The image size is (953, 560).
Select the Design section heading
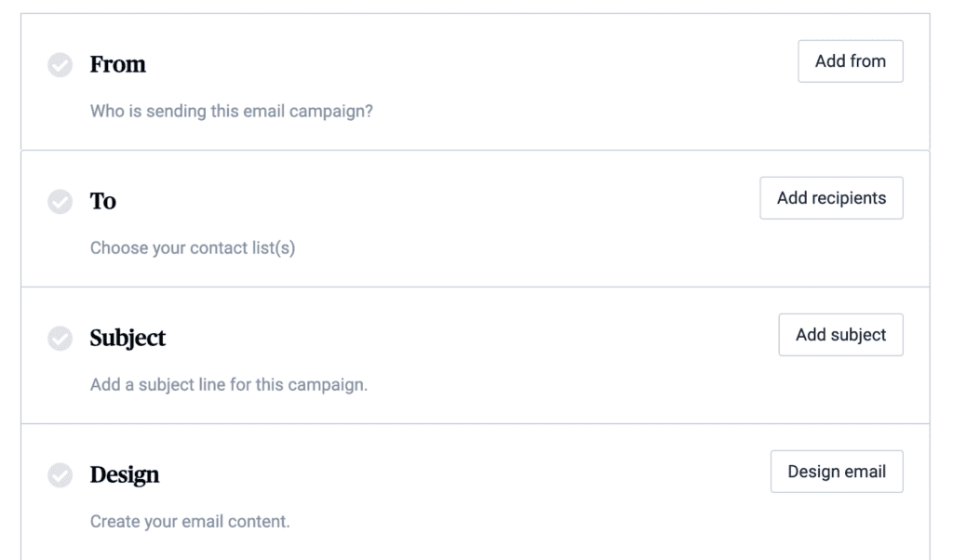(125, 475)
